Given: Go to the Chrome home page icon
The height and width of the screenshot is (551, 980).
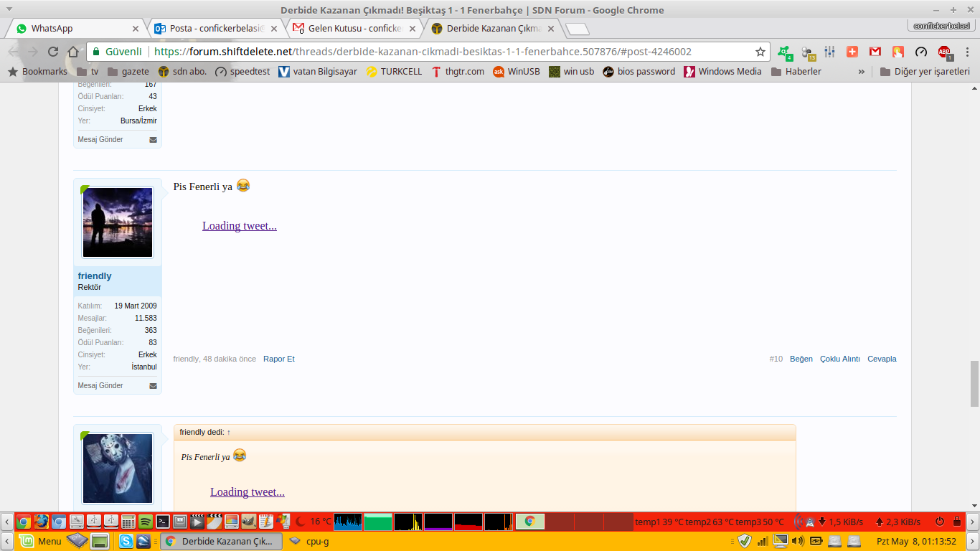Looking at the screenshot, I should (73, 52).
